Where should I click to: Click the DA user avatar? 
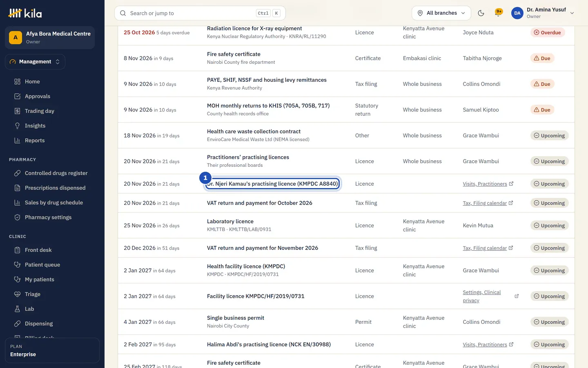tap(517, 13)
